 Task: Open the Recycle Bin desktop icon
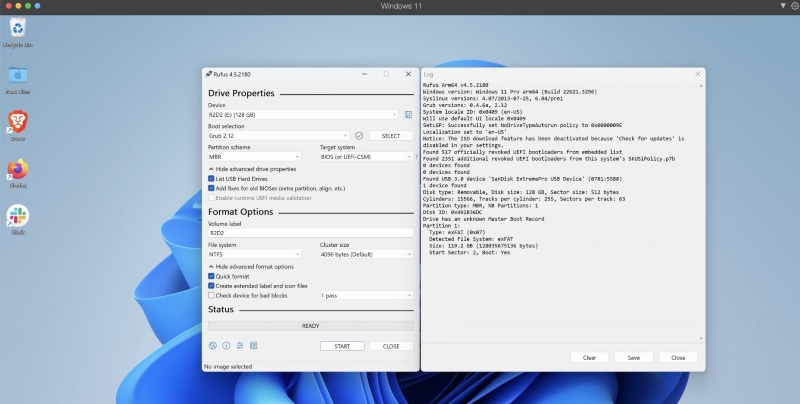pyautogui.click(x=17, y=29)
